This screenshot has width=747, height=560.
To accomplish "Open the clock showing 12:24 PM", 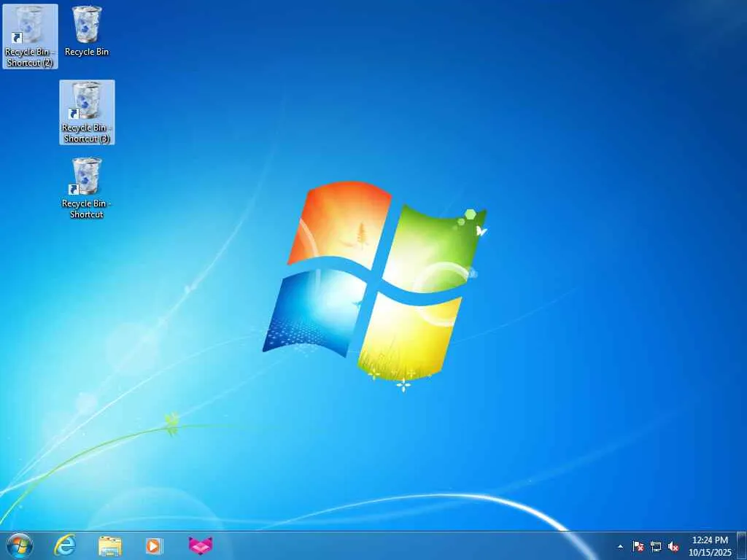I will [x=710, y=540].
